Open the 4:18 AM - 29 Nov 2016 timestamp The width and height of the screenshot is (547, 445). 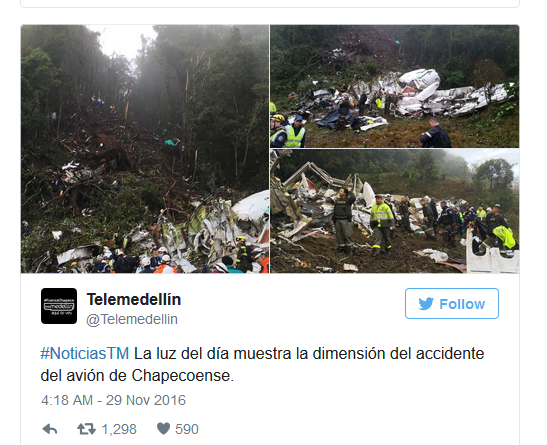pyautogui.click(x=113, y=400)
